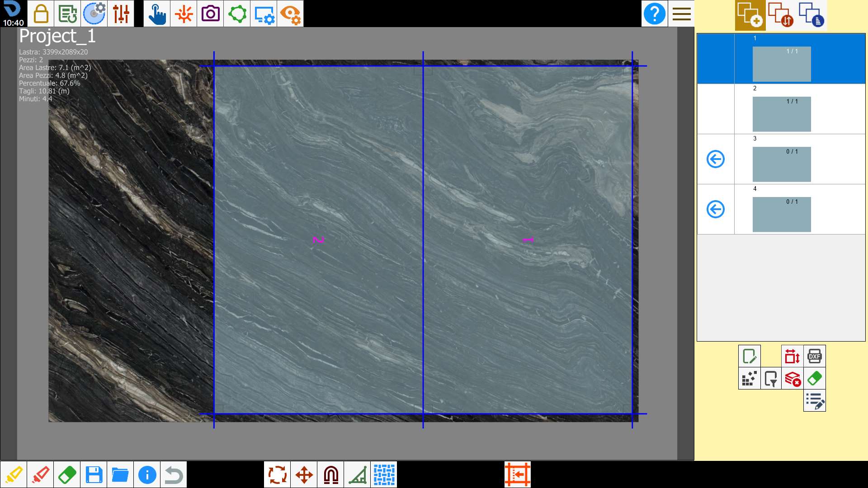Switch to the blue pieces list tab
The image size is (868, 488).
(811, 15)
